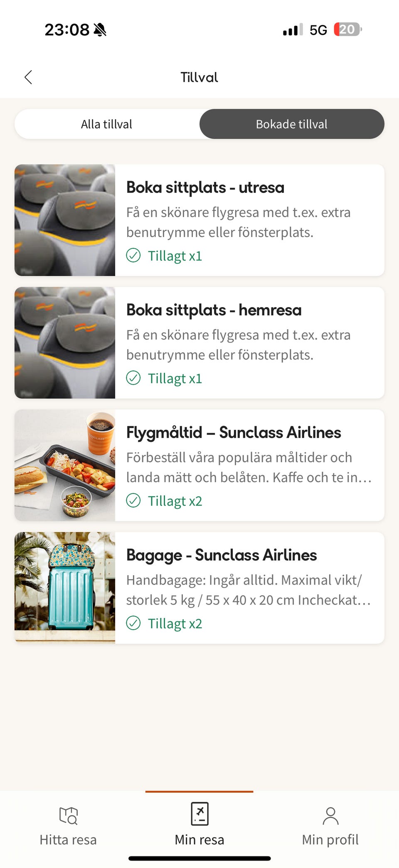Open Hitta resa map search icon
The height and width of the screenshot is (868, 399).
point(68,815)
